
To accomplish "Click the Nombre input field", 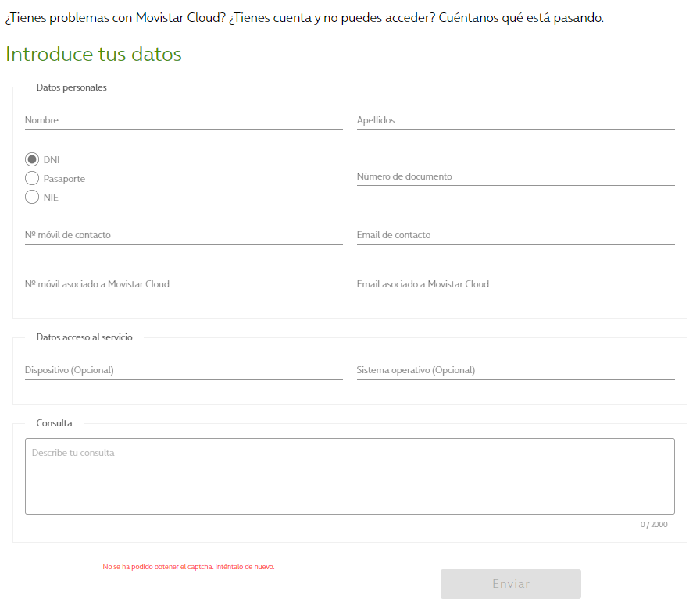I will [184, 120].
